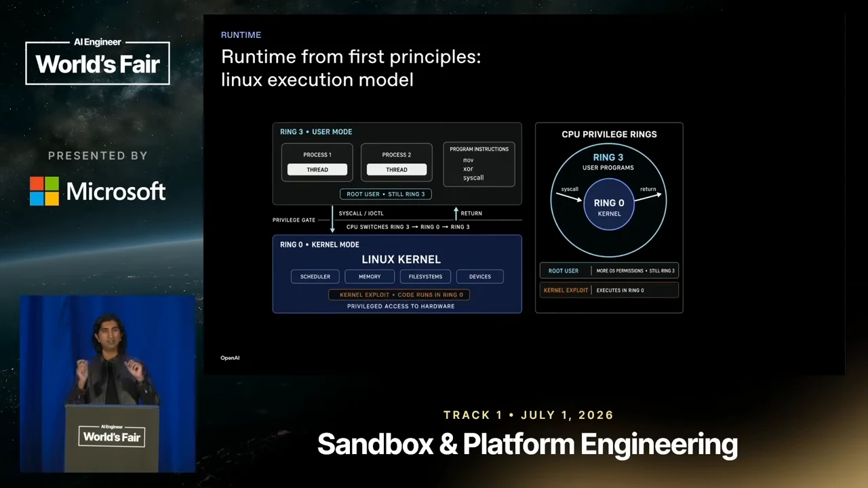Click 'RING 3' label in the outer circle
Viewport: 868px width, 488px height.
coord(608,157)
